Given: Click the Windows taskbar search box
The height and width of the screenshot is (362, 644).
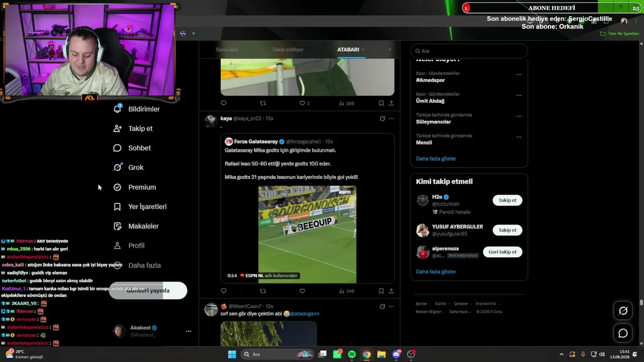Looking at the screenshot, I should point(277,354).
